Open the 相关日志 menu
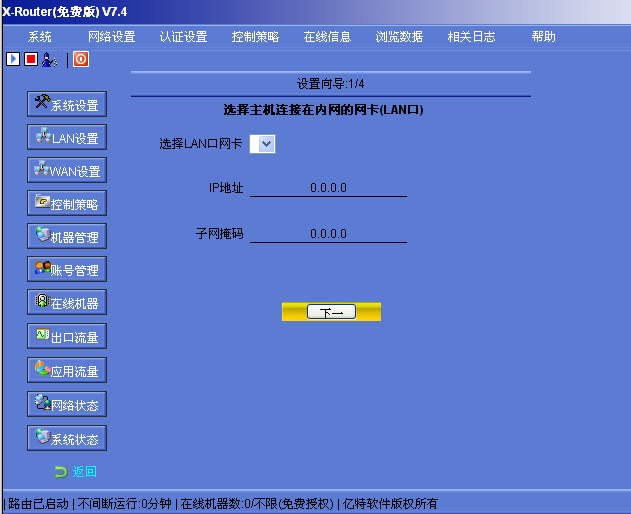Viewport: 631px width, 514px height. pyautogui.click(x=471, y=37)
